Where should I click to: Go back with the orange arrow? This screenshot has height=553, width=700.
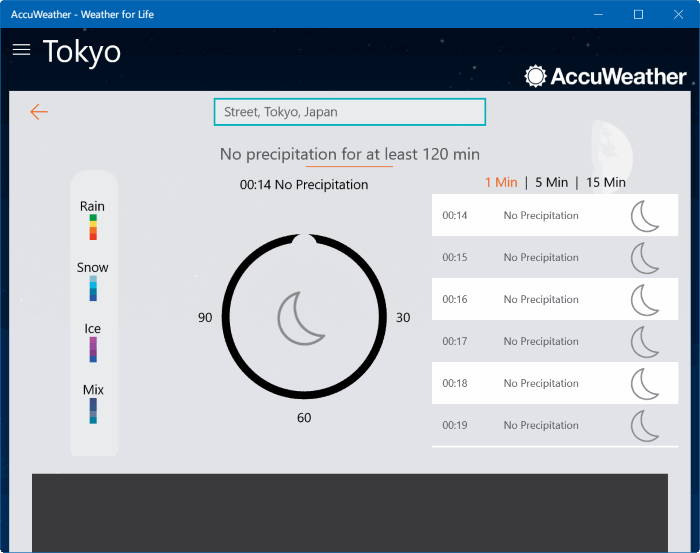39,112
